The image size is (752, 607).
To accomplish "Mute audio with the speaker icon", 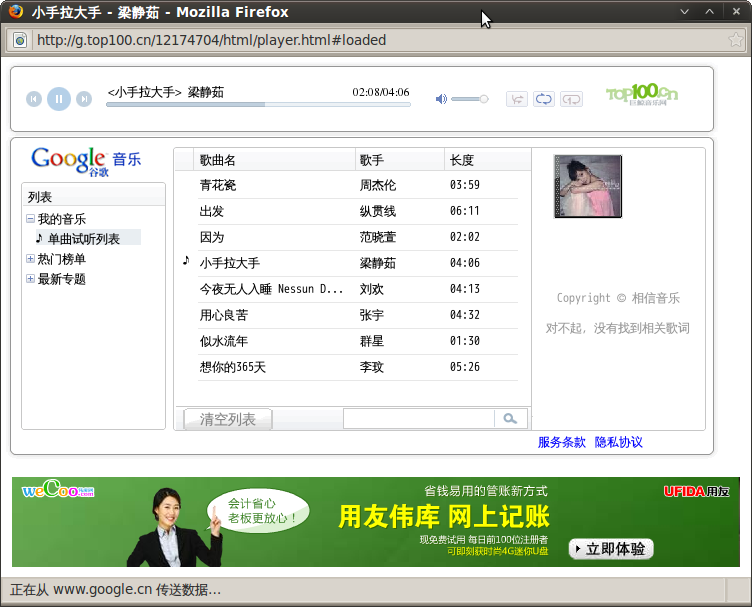I will [441, 99].
